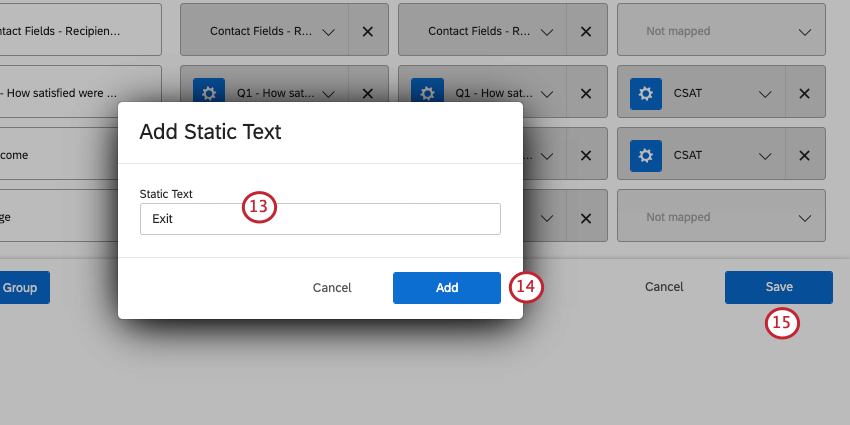850x425 pixels.
Task: Delete the second Q1 mapping with X
Action: tap(585, 93)
